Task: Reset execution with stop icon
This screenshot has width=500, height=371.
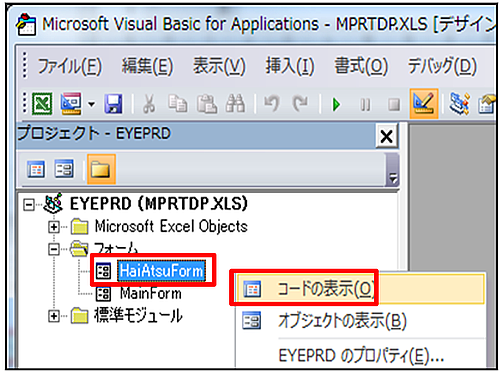Action: click(394, 105)
